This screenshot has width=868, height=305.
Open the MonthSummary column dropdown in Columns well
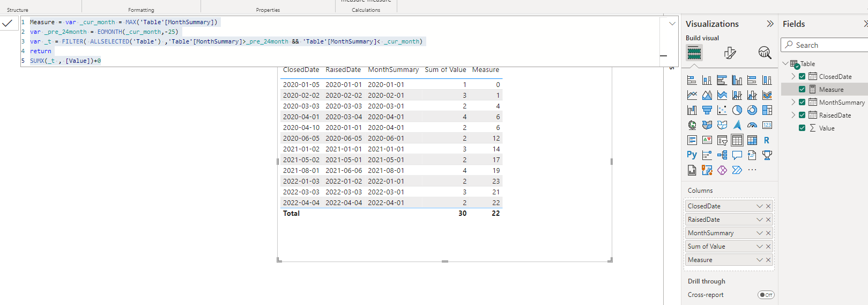pyautogui.click(x=760, y=233)
